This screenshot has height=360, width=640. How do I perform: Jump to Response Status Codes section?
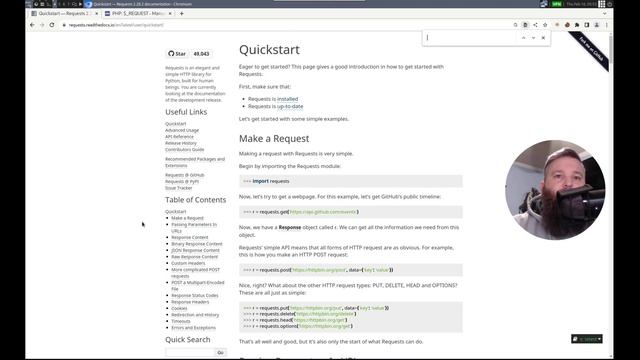195,296
